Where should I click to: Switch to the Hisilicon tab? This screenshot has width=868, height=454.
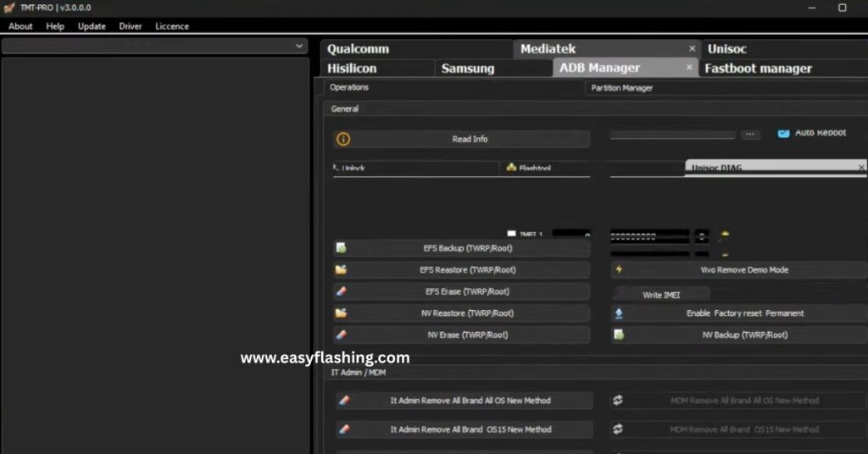click(377, 68)
